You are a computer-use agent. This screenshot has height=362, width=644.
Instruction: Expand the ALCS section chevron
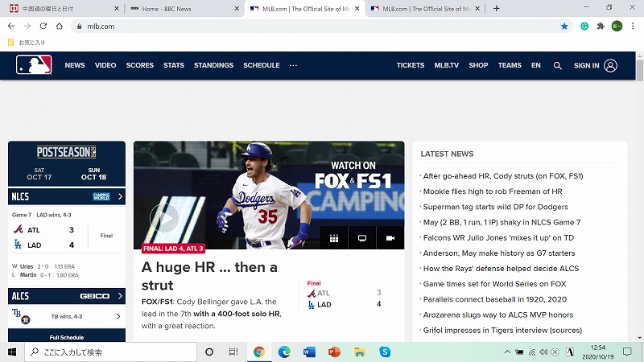coord(120,296)
